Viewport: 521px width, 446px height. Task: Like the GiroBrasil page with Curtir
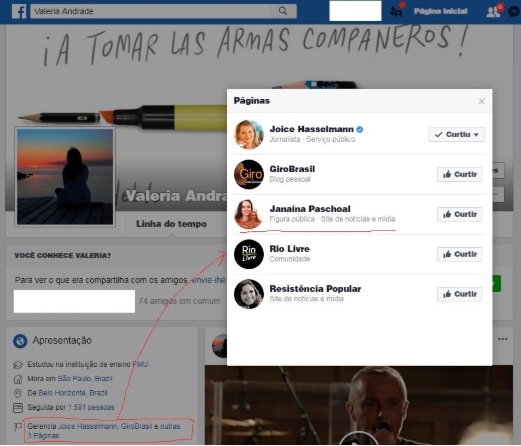[x=460, y=174]
